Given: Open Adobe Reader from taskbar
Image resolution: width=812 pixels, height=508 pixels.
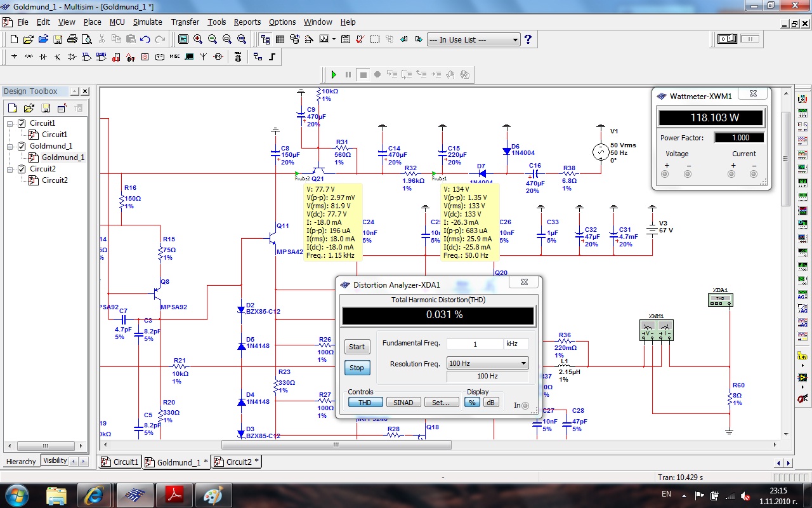Looking at the screenshot, I should coord(174,494).
